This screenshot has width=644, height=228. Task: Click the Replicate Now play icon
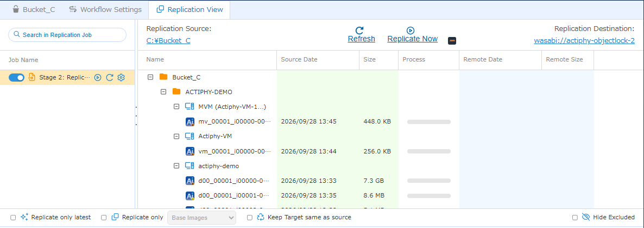(x=411, y=30)
